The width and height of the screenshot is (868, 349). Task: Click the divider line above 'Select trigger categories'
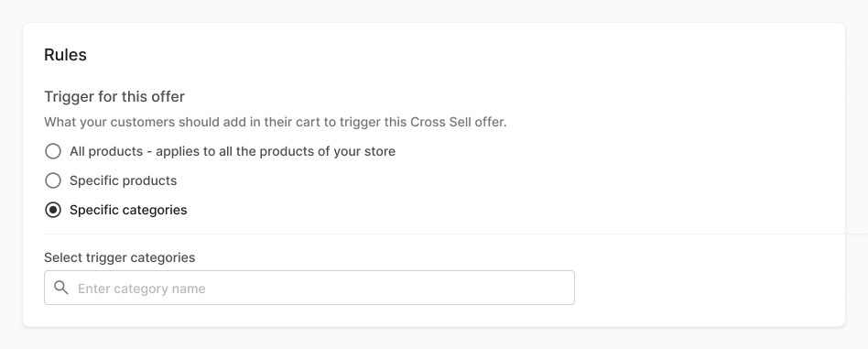click(x=444, y=234)
